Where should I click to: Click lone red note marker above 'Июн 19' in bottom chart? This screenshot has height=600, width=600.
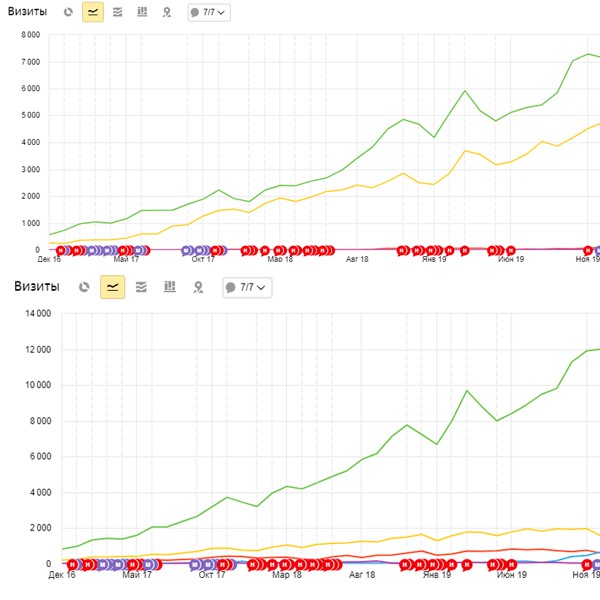click(511, 564)
